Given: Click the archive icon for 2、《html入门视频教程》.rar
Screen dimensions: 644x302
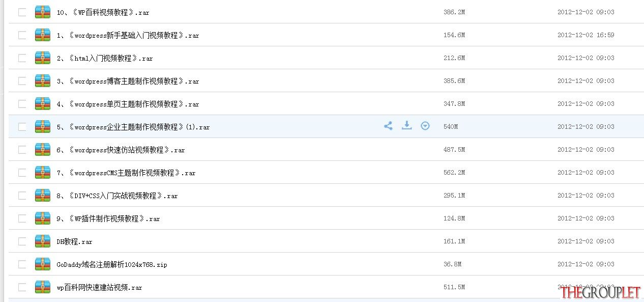Looking at the screenshot, I should click(43, 58).
